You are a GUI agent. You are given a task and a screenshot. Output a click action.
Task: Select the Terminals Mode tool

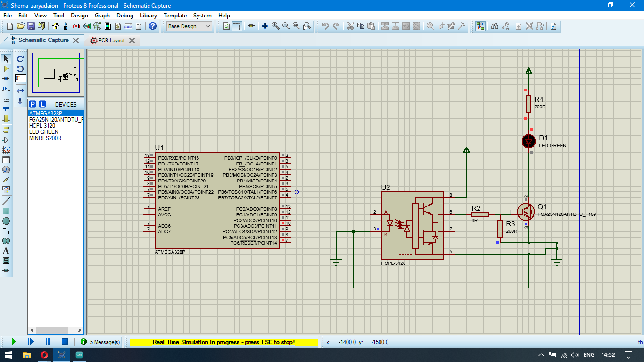coord(6,130)
